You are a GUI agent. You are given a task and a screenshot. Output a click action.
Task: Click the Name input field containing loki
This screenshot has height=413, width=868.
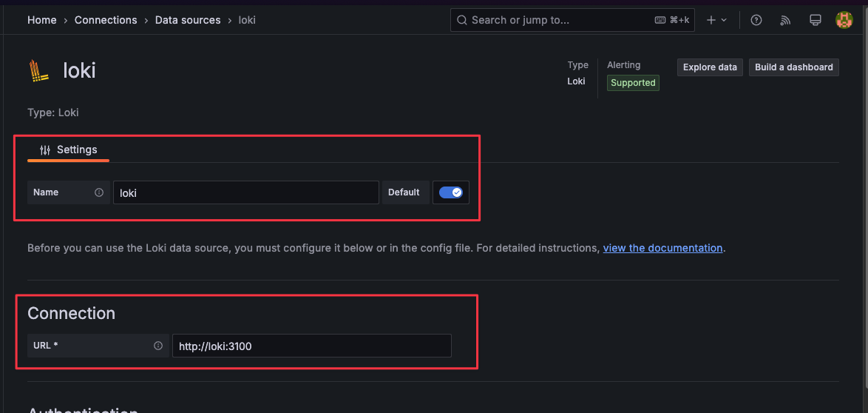[245, 192]
